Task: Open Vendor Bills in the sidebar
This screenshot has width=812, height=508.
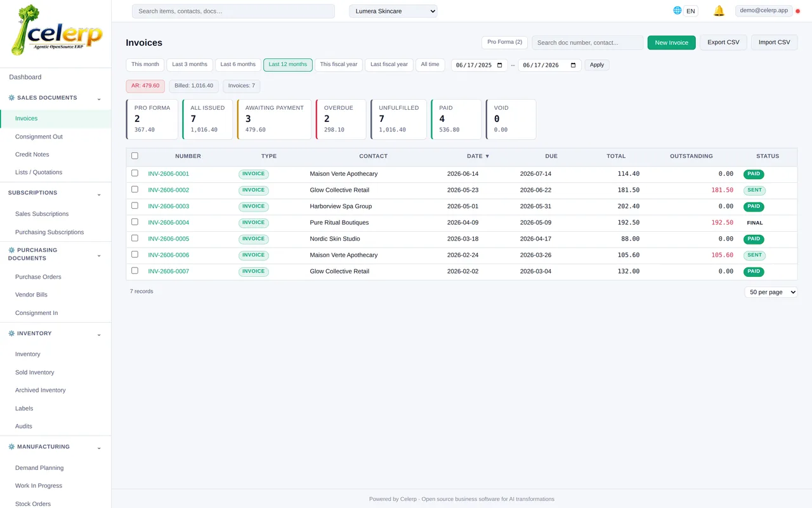Action: coord(31,295)
